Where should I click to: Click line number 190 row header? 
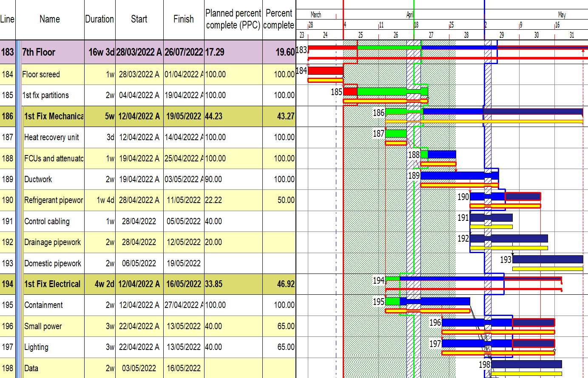[x=8, y=200]
